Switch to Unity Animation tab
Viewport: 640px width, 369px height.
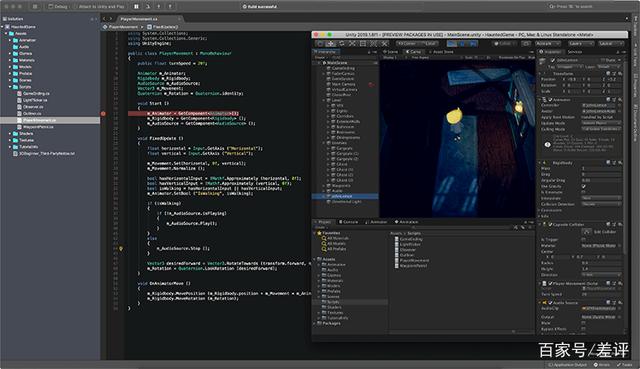click(407, 222)
